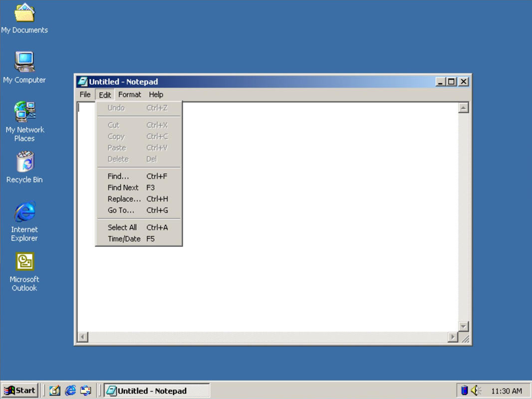Click greyed-out Cut menu entry
The width and height of the screenshot is (532, 399).
tap(139, 125)
